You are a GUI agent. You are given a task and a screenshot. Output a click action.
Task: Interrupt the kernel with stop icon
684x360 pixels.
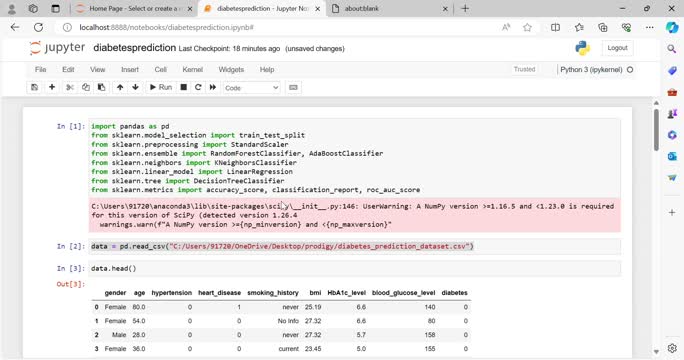[184, 87]
